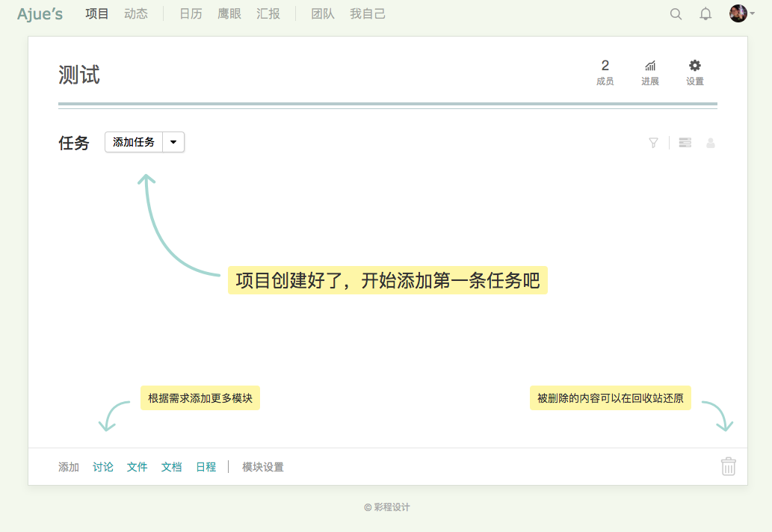Open 模块设置 module settings

tap(263, 467)
